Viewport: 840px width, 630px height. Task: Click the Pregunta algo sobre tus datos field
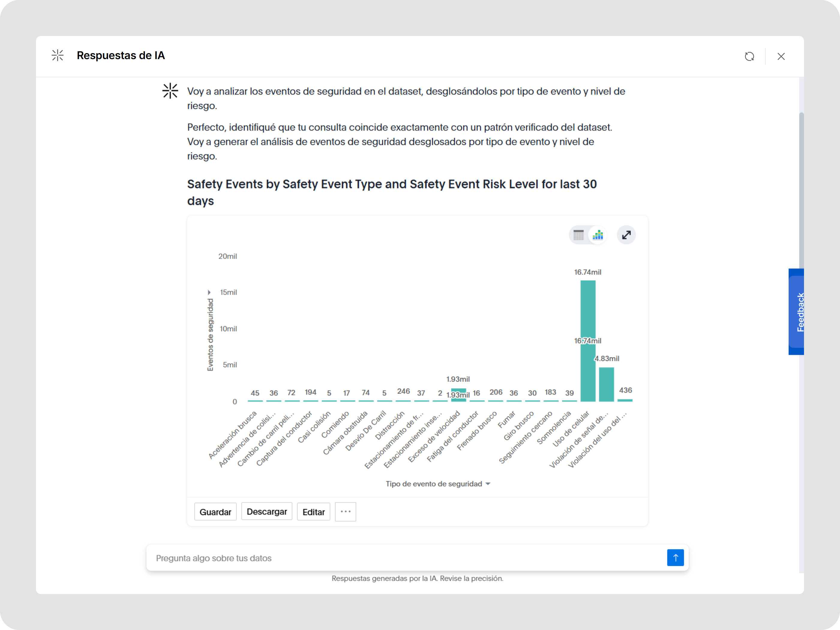tap(406, 558)
